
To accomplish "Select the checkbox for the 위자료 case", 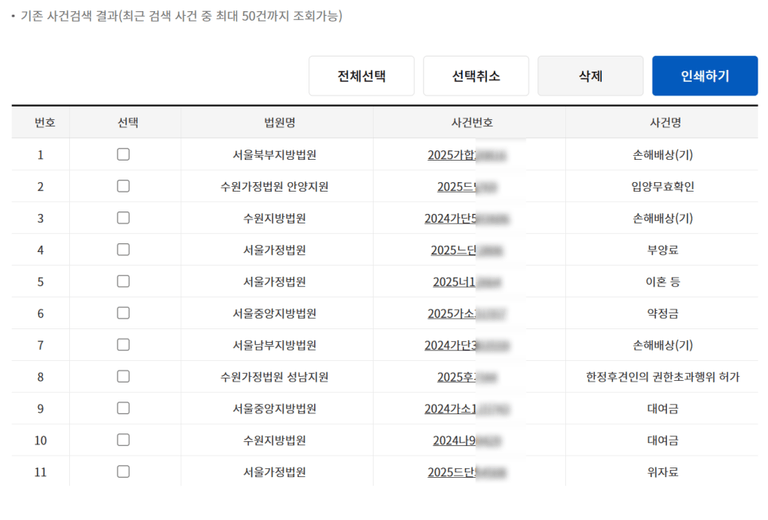I will (123, 472).
